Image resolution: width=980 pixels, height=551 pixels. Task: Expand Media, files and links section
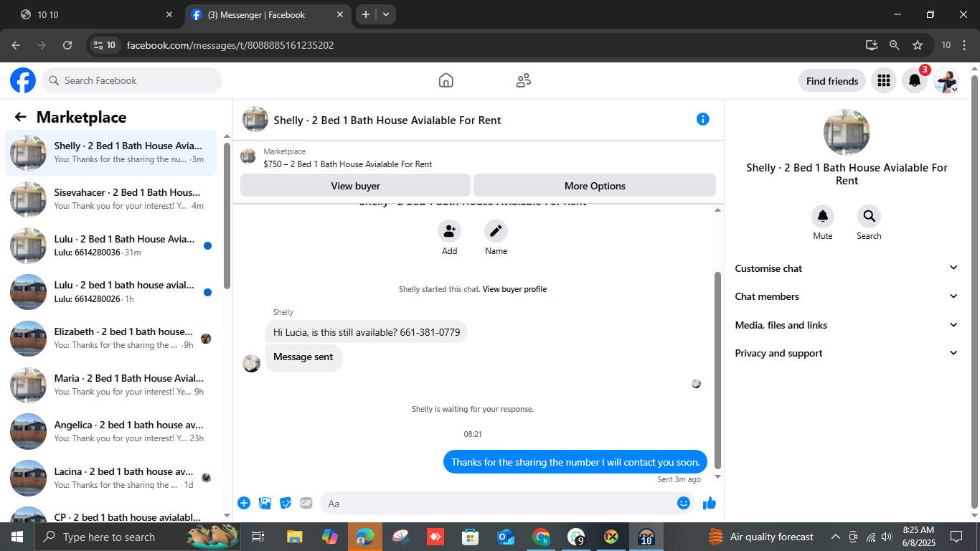tap(847, 325)
